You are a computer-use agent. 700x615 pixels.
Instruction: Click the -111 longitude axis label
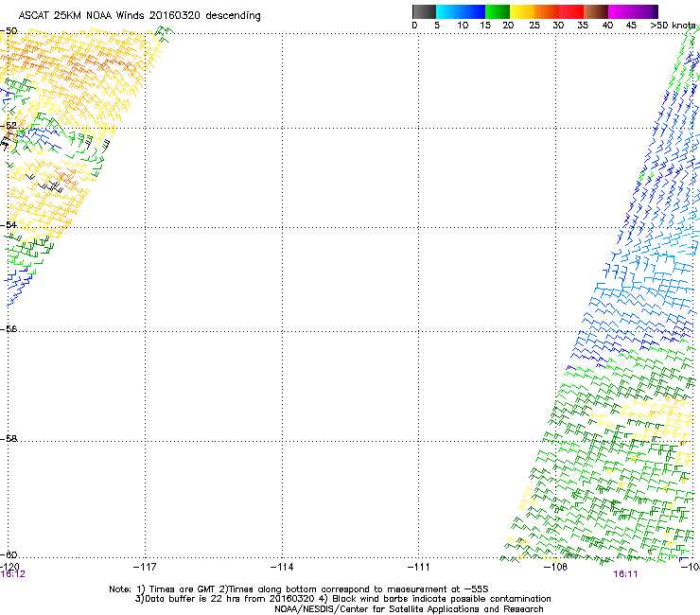[x=419, y=567]
